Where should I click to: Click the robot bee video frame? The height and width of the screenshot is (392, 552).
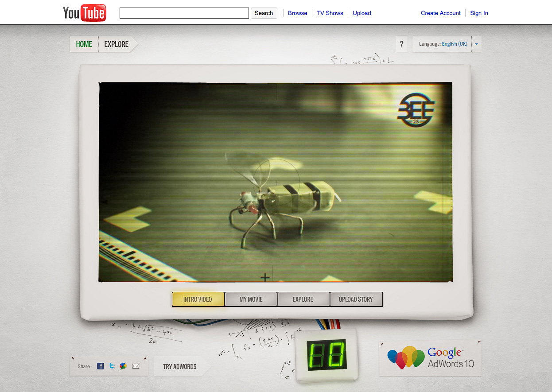point(275,182)
